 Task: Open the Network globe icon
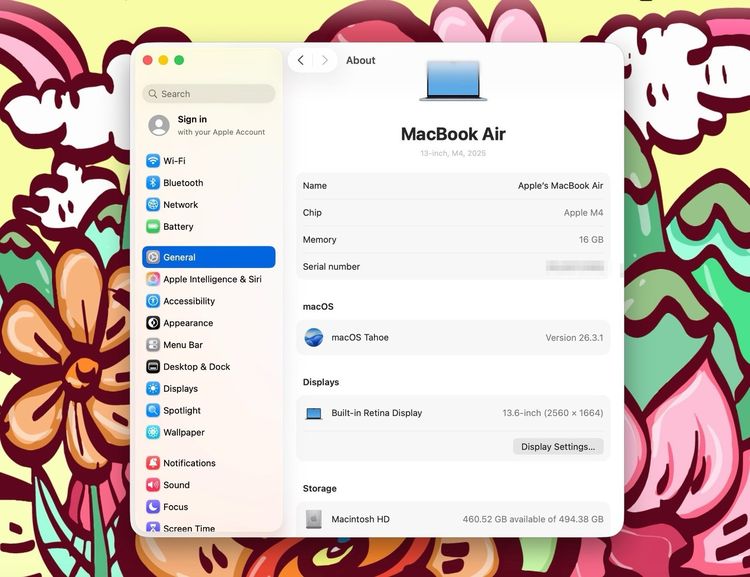pos(153,205)
